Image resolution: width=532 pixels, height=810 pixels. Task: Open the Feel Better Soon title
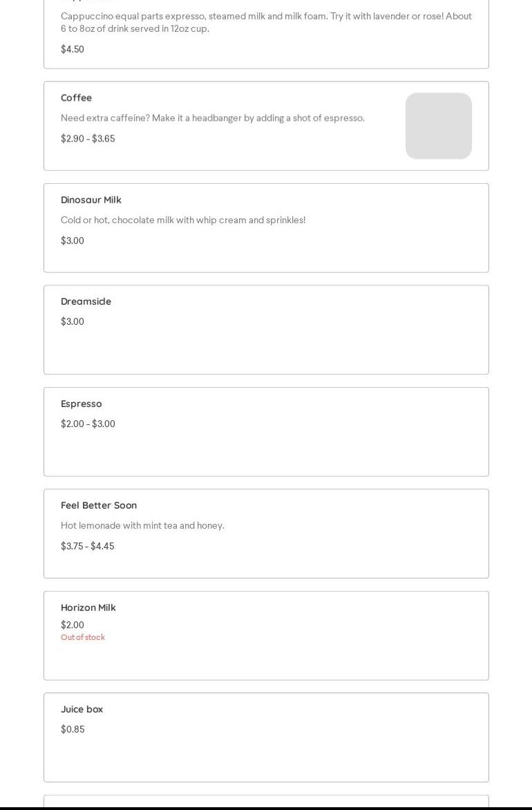click(x=99, y=505)
